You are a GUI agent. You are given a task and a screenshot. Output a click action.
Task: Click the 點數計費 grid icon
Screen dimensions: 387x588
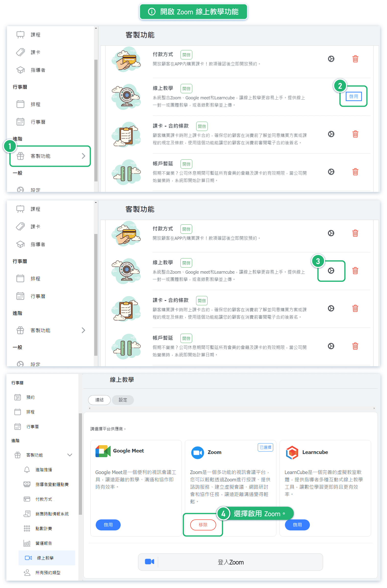(27, 528)
